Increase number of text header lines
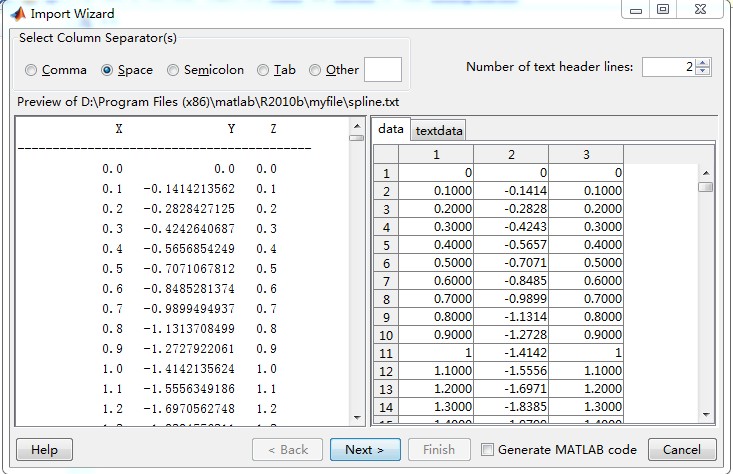Viewport: 733px width, 474px height. [703, 63]
